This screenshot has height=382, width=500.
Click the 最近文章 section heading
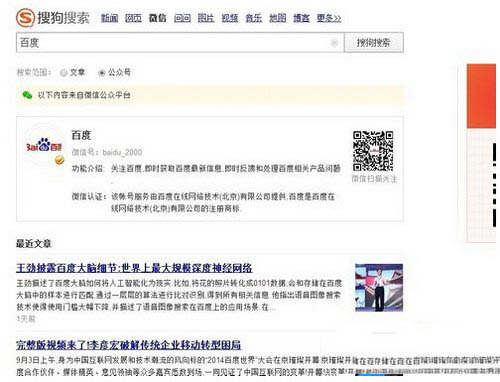pos(34,244)
